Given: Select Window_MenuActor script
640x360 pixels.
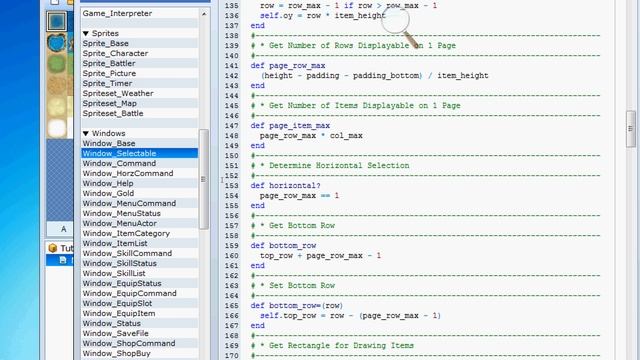Looking at the screenshot, I should [140, 223].
